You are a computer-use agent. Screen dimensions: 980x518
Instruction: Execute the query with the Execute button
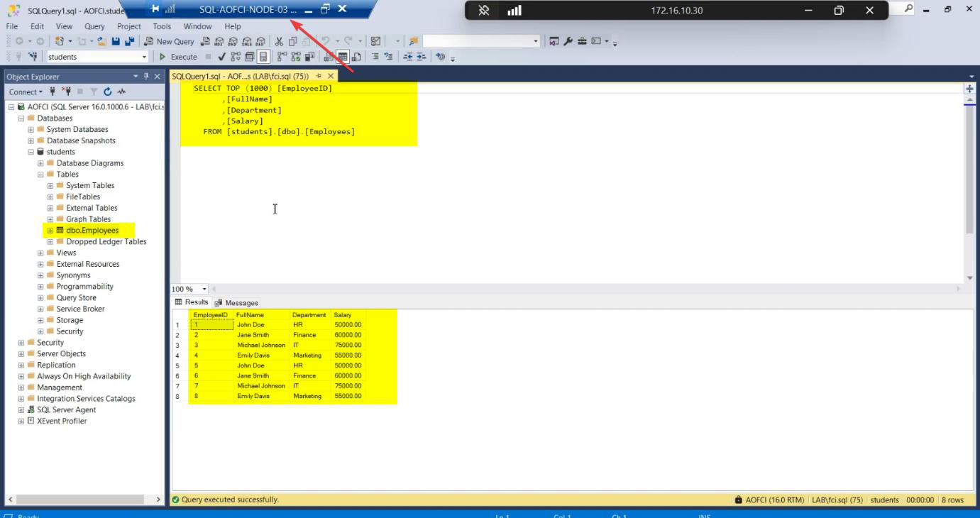pos(178,57)
